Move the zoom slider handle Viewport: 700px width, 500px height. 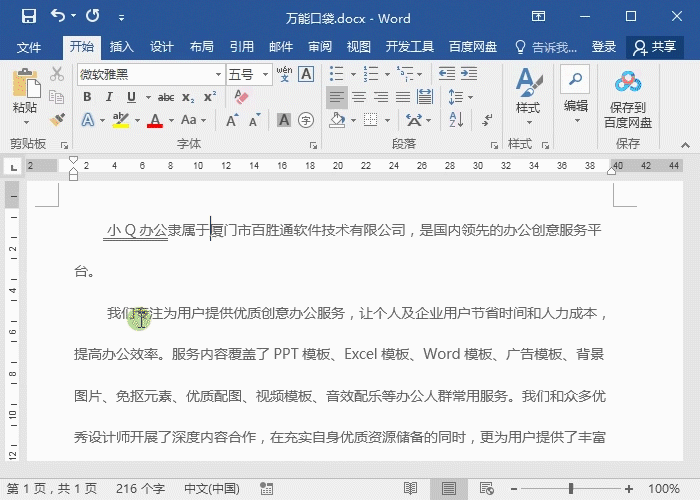571,488
